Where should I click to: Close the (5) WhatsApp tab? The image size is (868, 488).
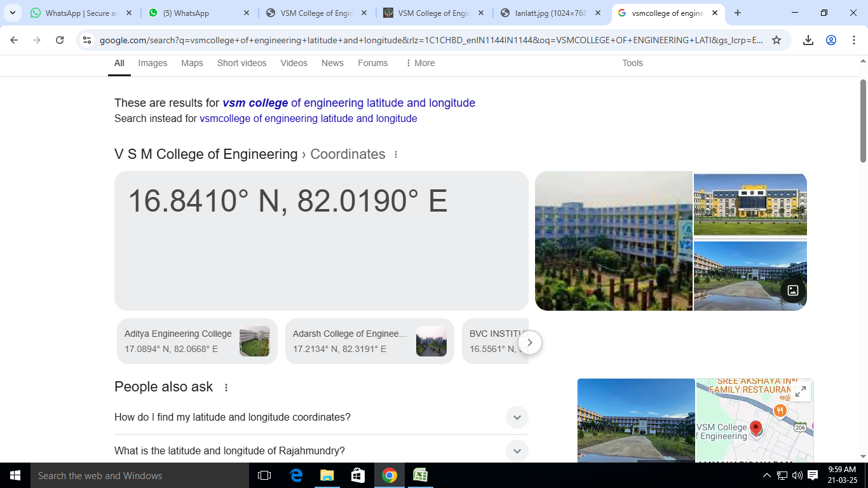[247, 13]
